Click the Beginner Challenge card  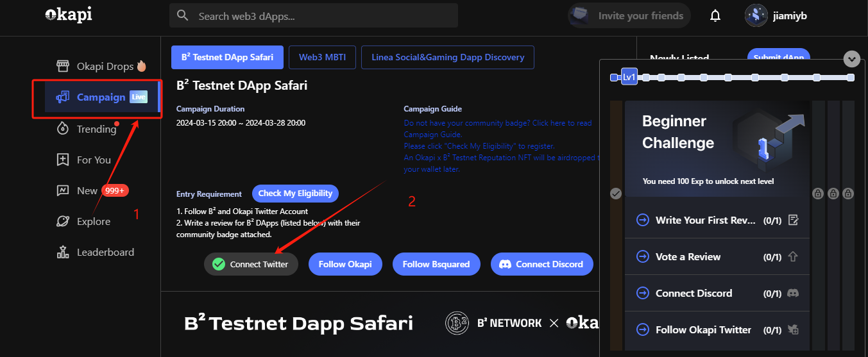717,149
